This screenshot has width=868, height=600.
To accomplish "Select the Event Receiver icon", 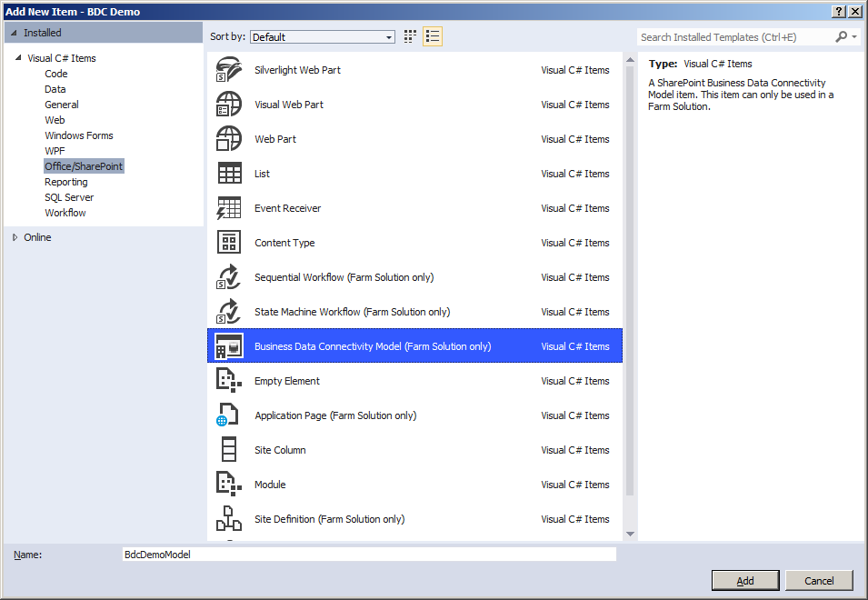I will click(229, 208).
